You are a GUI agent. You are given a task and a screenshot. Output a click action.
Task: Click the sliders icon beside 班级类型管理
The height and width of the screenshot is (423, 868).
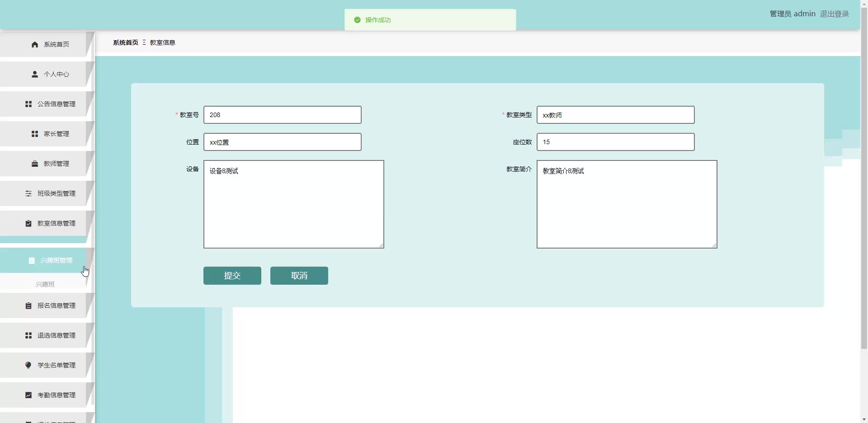tap(28, 193)
